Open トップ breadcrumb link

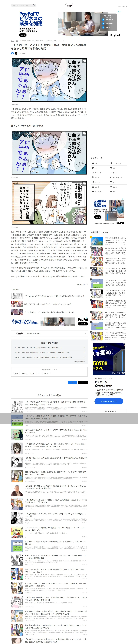tap(13, 41)
